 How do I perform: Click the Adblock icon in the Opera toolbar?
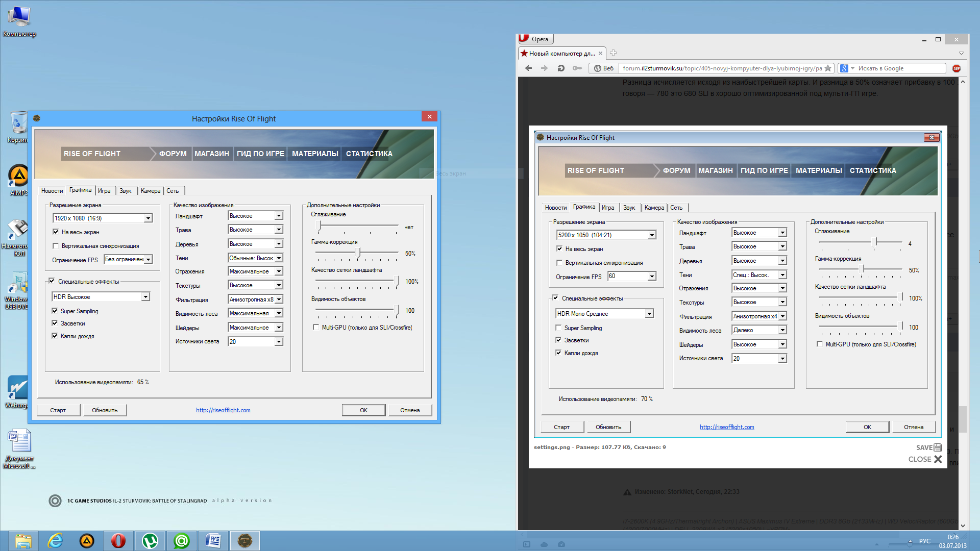pos(956,68)
